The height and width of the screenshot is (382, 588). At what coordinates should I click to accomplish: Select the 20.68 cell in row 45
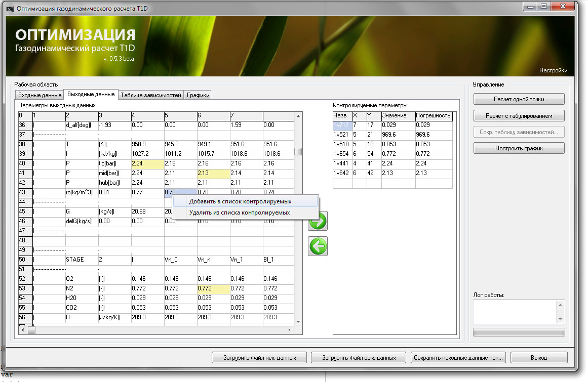(147, 211)
